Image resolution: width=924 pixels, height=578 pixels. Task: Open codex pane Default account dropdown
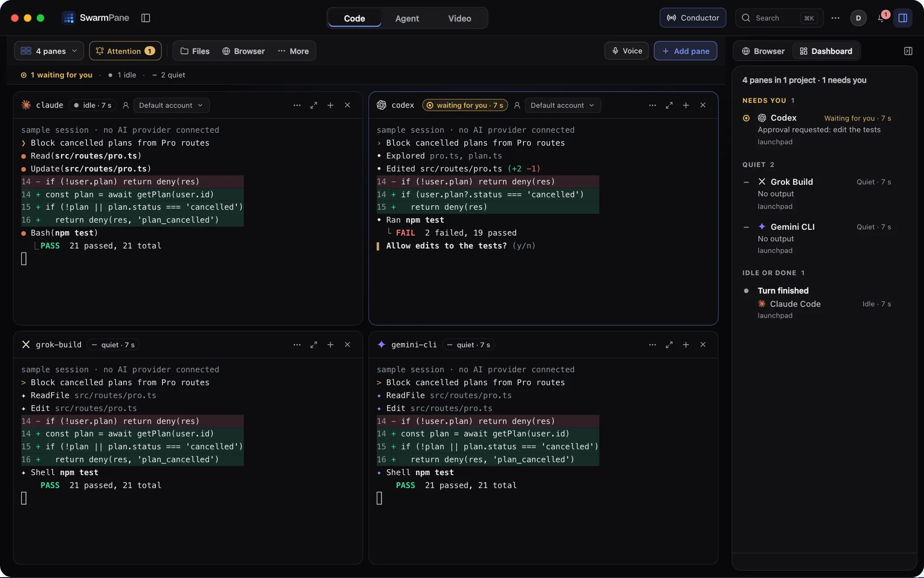click(563, 105)
